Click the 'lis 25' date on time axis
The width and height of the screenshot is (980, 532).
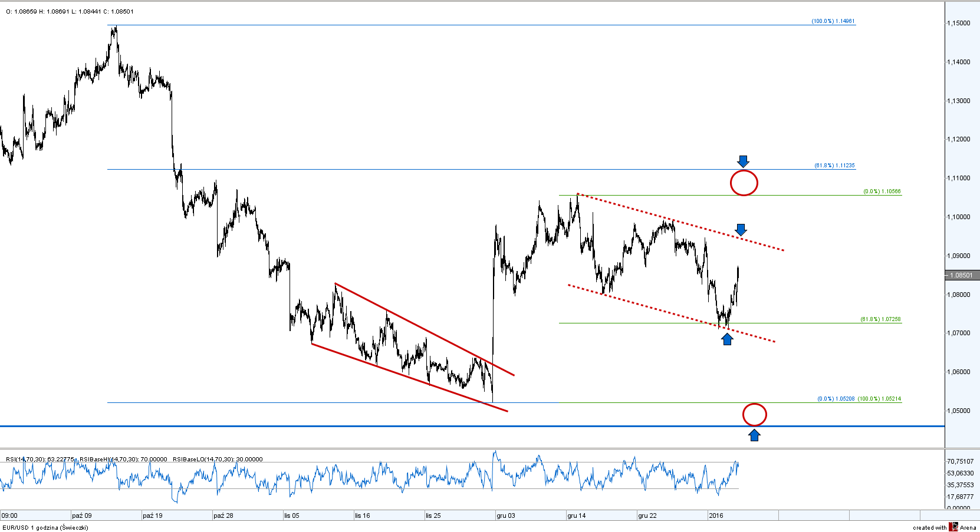[x=433, y=516]
